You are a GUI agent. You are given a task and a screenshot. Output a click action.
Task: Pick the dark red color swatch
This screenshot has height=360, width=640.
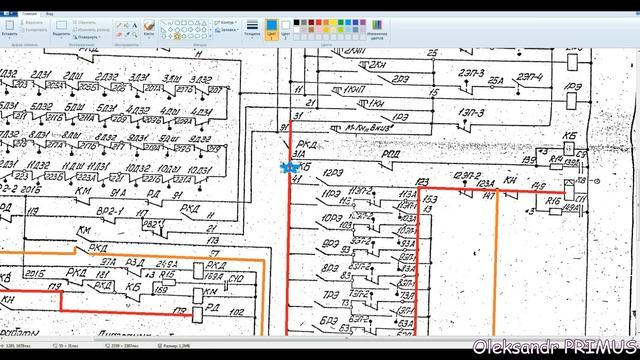pos(311,22)
